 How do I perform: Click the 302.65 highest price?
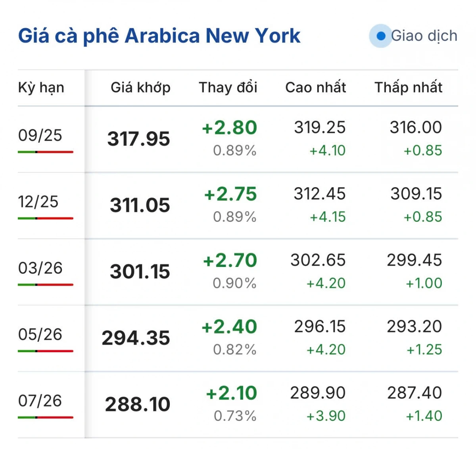pos(318,261)
